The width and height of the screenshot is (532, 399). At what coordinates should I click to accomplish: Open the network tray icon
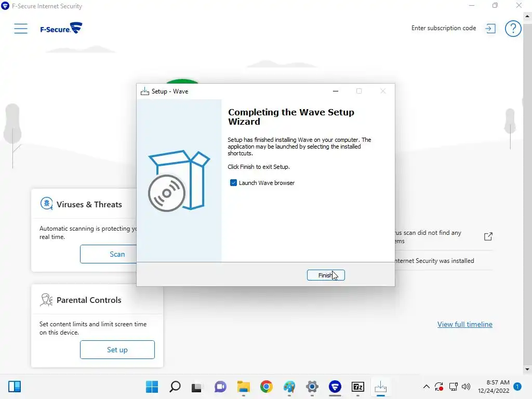tap(453, 387)
